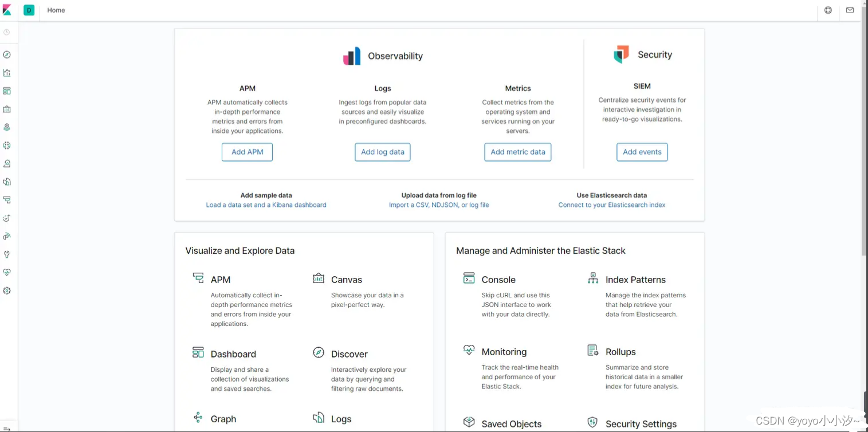868x432 pixels.
Task: Click the Add APM button
Action: 247,152
